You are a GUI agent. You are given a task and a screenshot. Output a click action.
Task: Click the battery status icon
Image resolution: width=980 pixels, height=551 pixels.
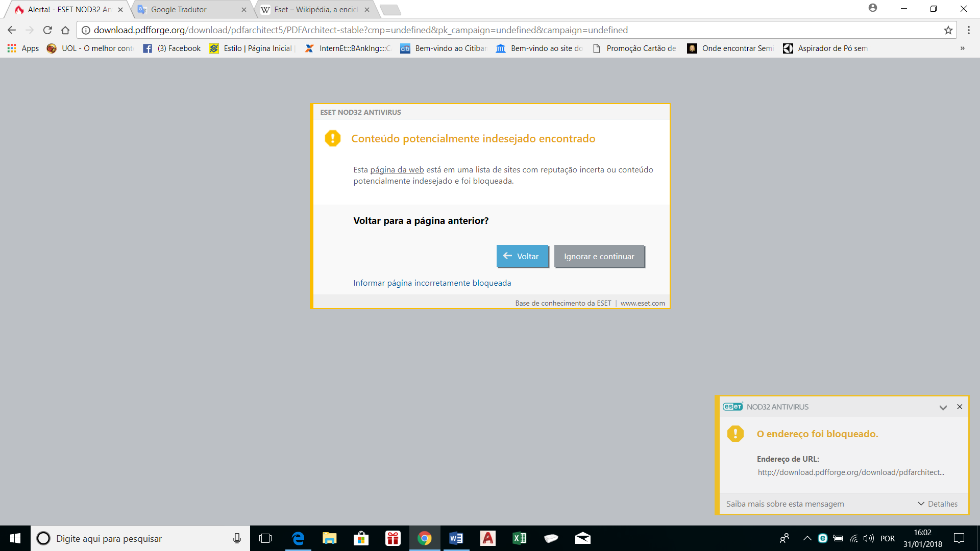point(838,538)
